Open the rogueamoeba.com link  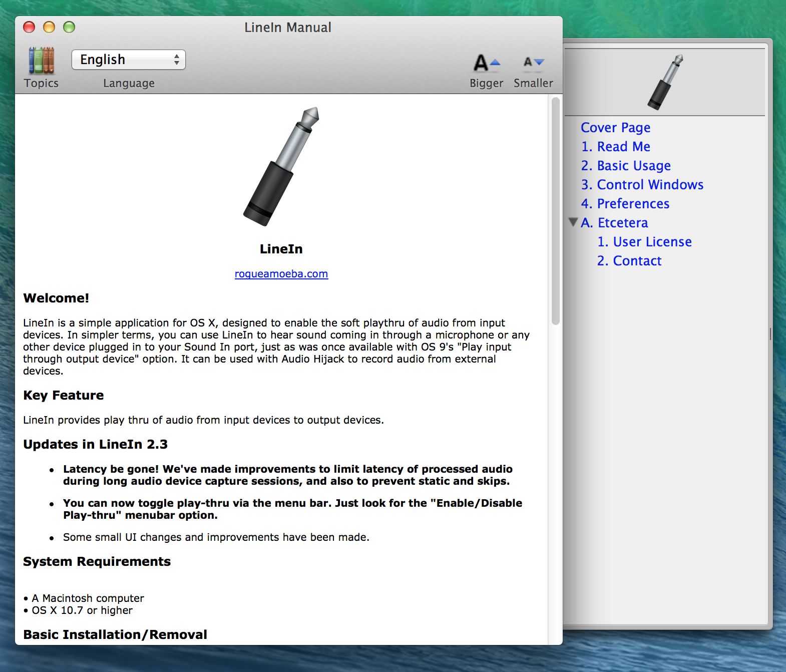[x=281, y=274]
